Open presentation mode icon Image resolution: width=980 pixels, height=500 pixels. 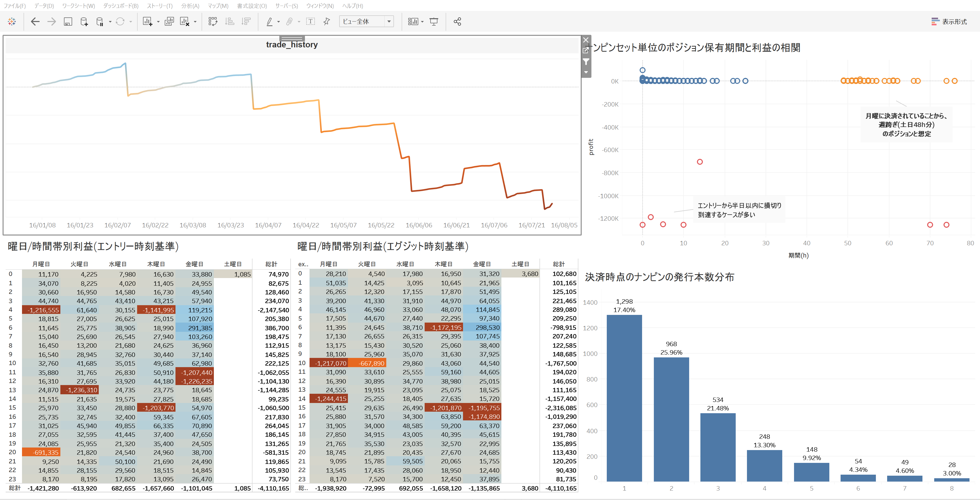434,22
